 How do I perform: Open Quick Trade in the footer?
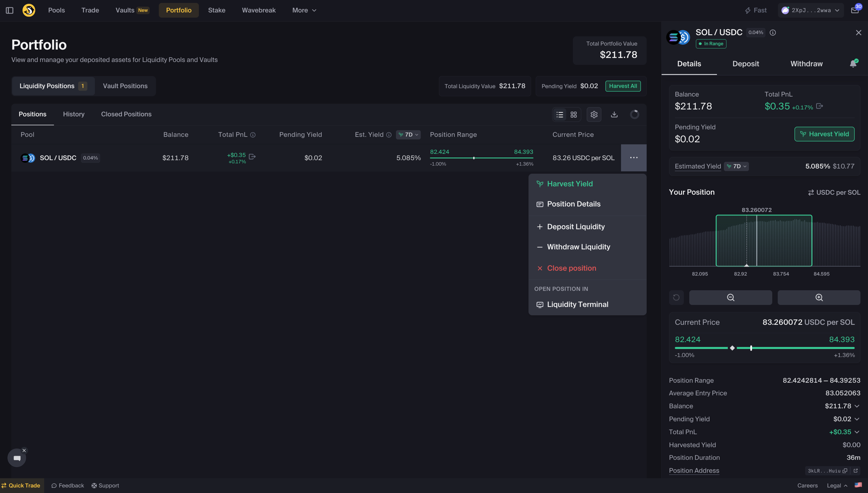click(21, 486)
